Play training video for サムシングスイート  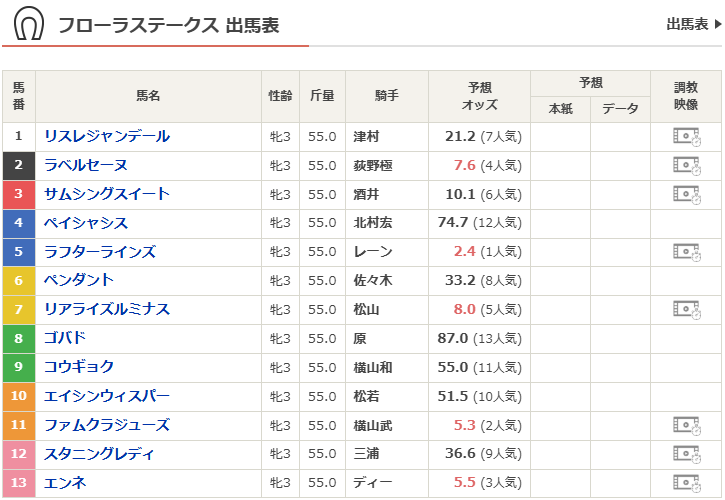click(x=686, y=194)
